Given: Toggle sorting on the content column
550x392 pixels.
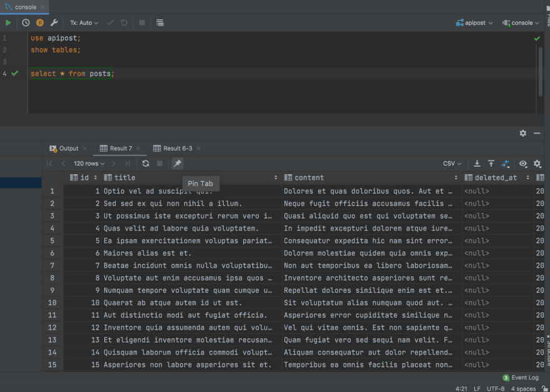Looking at the screenshot, I should 456,177.
